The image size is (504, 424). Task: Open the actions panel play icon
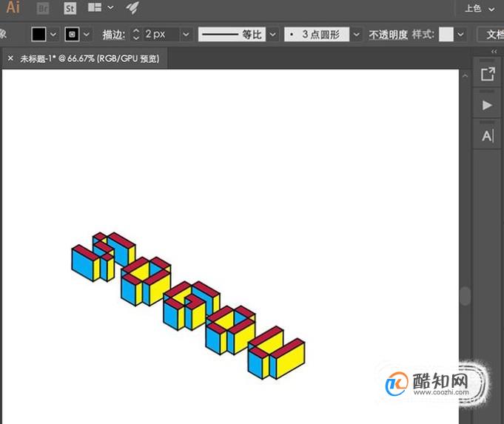[x=487, y=105]
